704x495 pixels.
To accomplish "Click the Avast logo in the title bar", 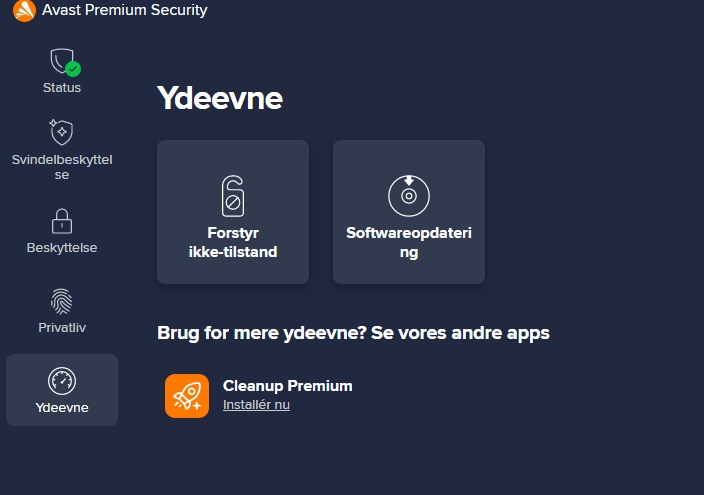I will tap(24, 11).
